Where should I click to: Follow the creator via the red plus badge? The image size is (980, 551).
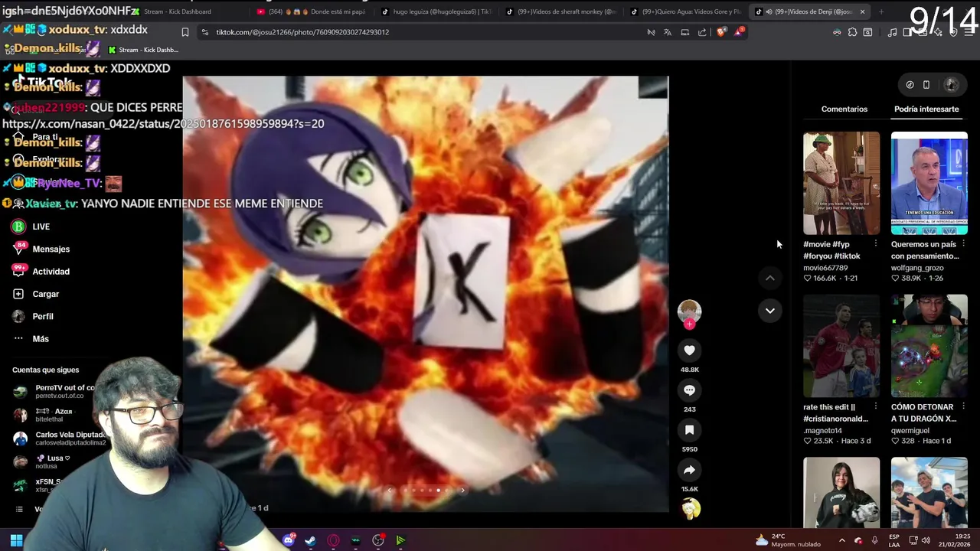pos(689,324)
